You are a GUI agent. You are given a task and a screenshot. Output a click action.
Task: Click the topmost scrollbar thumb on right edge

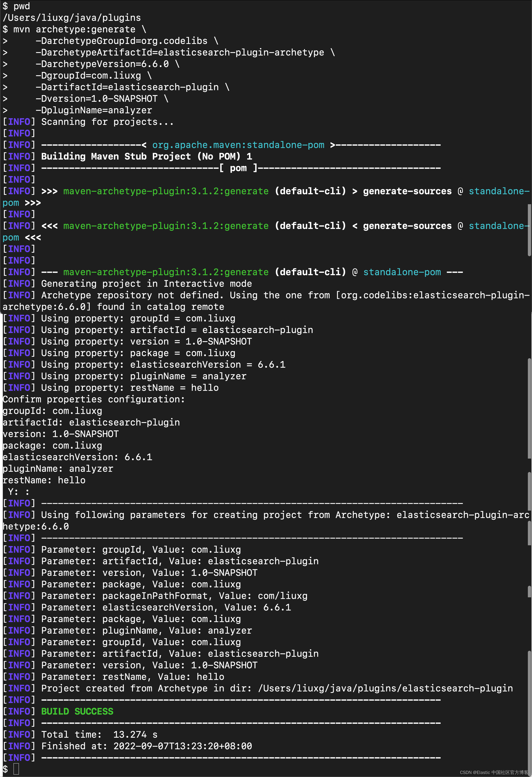pos(529,230)
